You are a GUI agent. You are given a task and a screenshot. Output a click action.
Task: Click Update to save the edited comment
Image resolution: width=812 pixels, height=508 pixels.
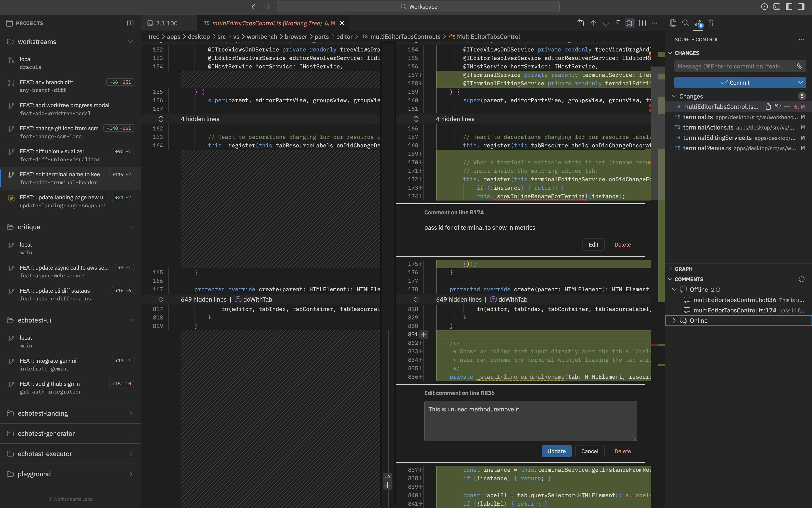tap(556, 451)
